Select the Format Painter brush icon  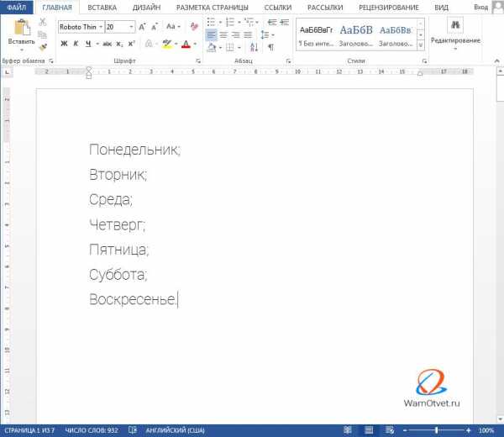coord(43,47)
